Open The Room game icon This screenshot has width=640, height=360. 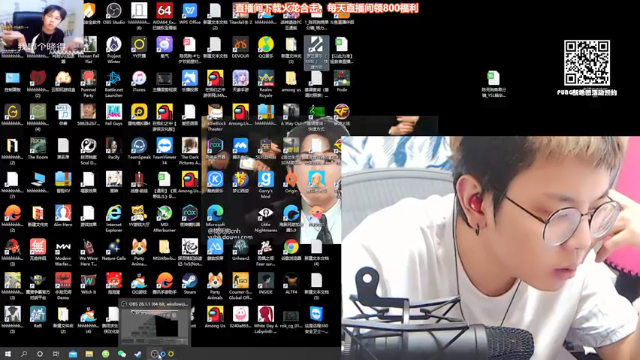(x=38, y=149)
